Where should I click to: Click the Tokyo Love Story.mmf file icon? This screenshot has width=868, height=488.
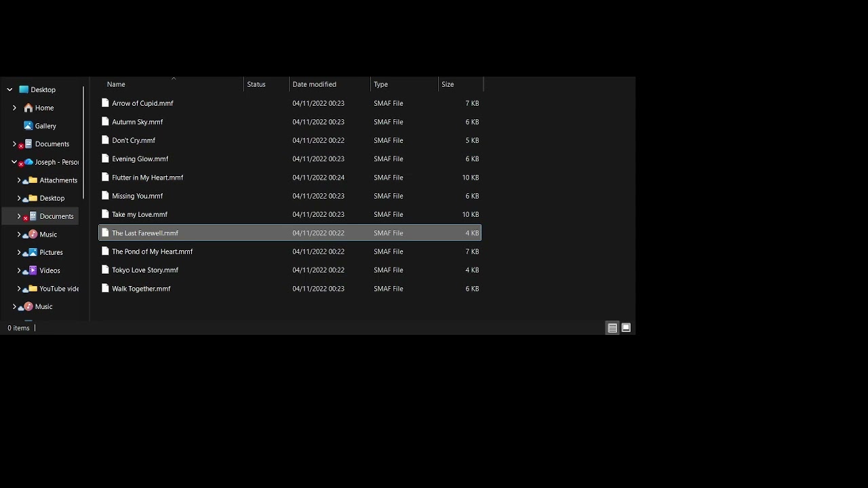105,270
